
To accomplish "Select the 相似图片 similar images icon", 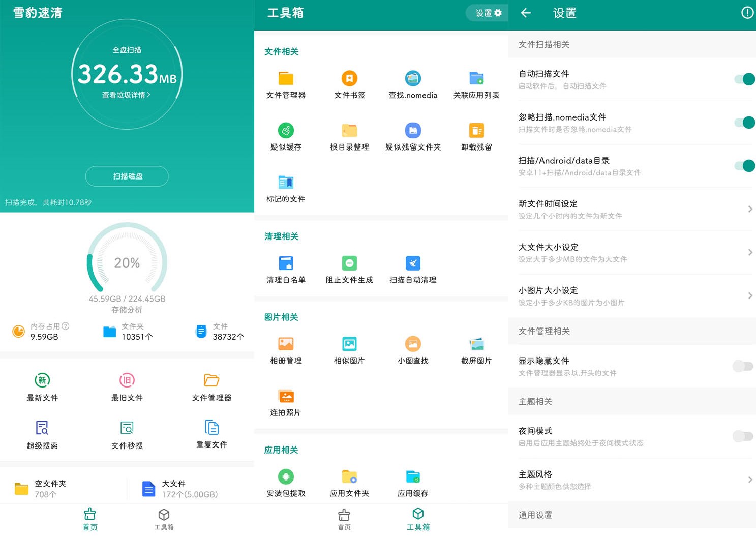I will click(349, 344).
